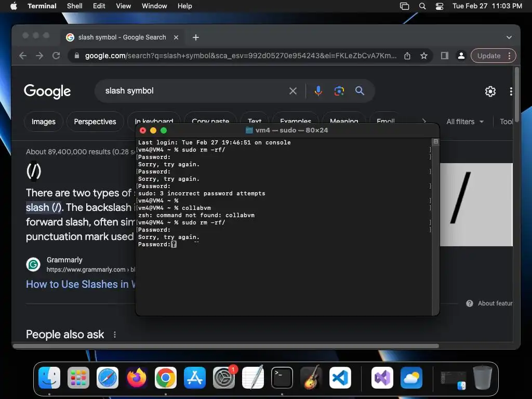This screenshot has width=532, height=399.
Task: Open the Window menu
Action: [154, 6]
